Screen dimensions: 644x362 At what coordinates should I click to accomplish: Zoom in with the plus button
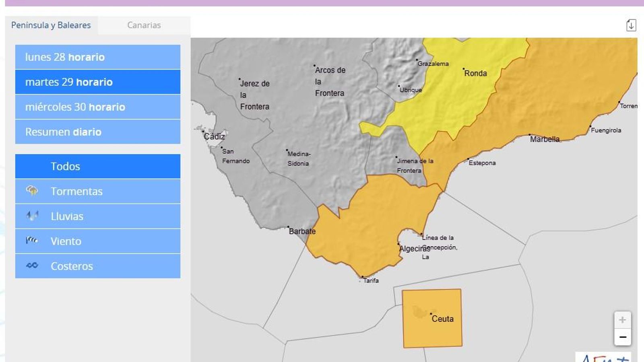622,320
